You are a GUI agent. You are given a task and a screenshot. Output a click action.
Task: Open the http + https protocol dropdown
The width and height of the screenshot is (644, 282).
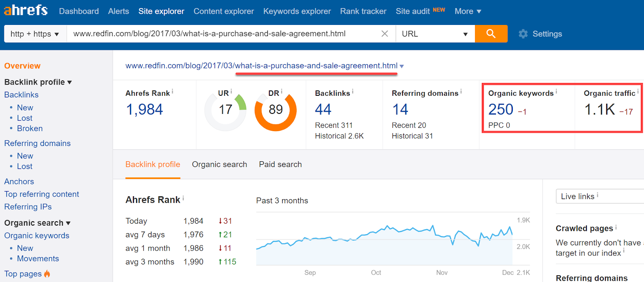pos(35,34)
